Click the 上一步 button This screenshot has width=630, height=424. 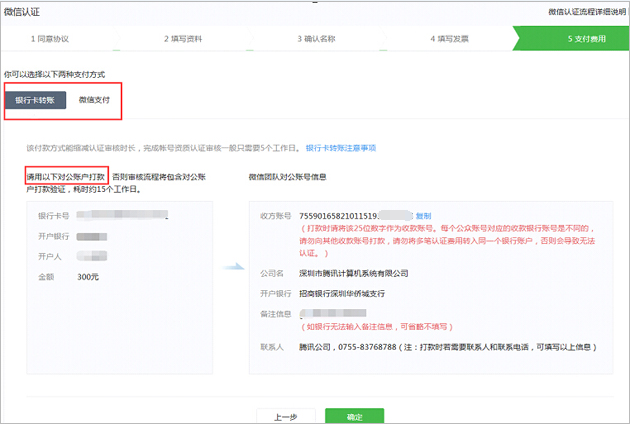(286, 416)
